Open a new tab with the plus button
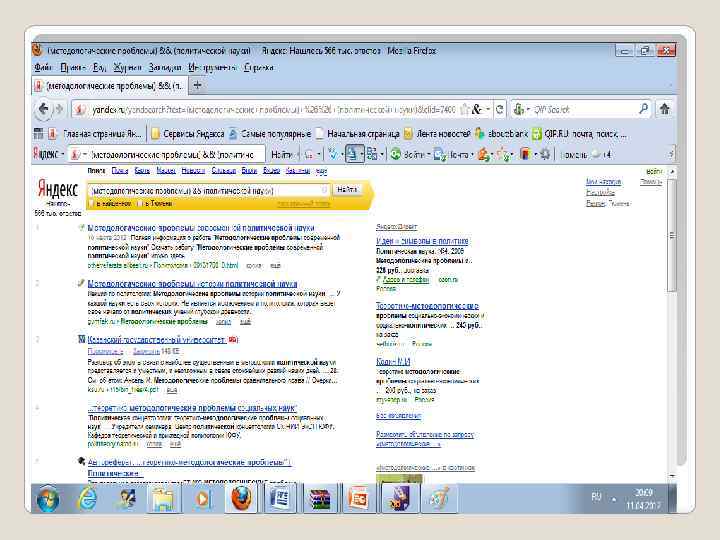Screen dimensions: 720x540 coord(197,85)
